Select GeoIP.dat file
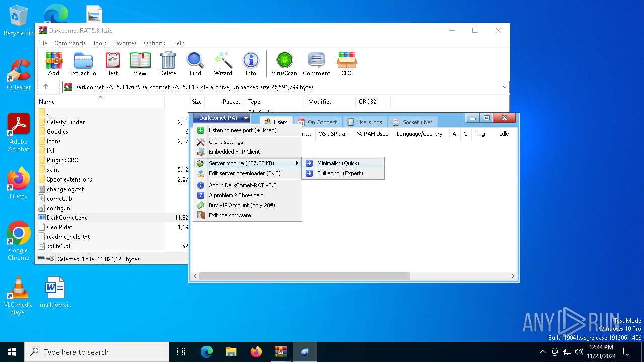This screenshot has width=644, height=362. click(x=59, y=227)
